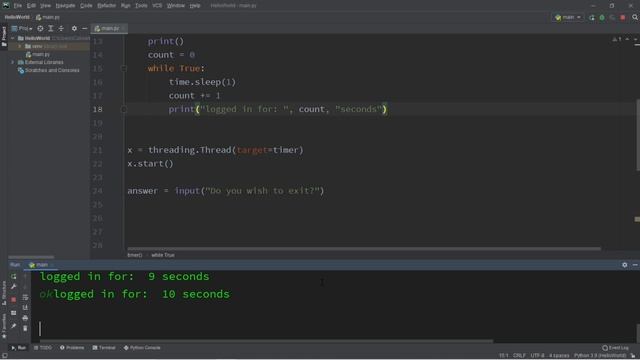
Task: Click the fold marker at line 18
Action: (x=124, y=109)
